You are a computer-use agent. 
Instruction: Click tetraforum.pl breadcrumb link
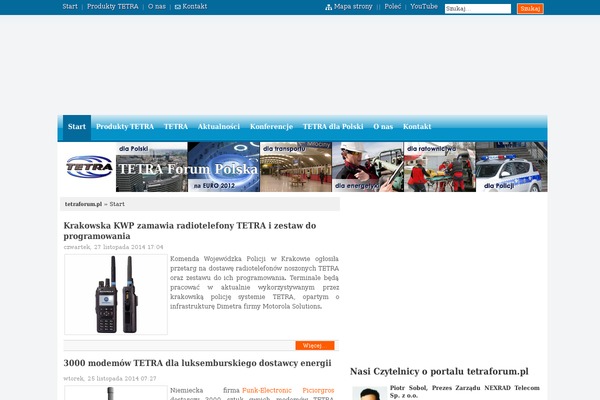coord(83,204)
